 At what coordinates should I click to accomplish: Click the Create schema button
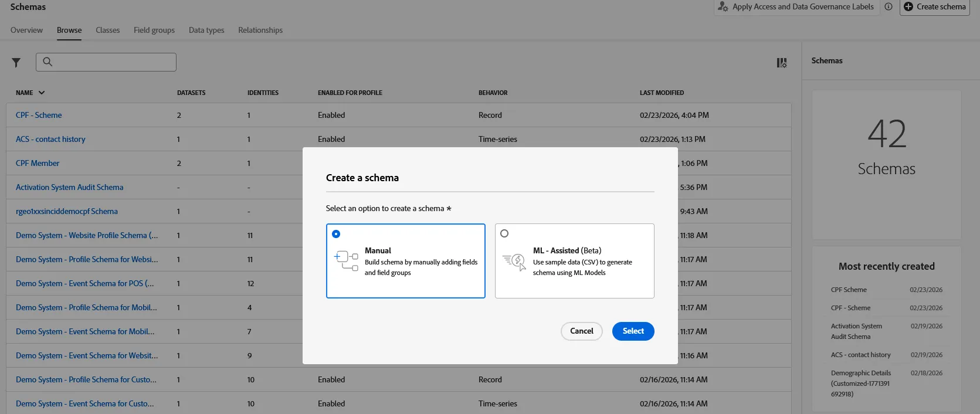click(935, 7)
